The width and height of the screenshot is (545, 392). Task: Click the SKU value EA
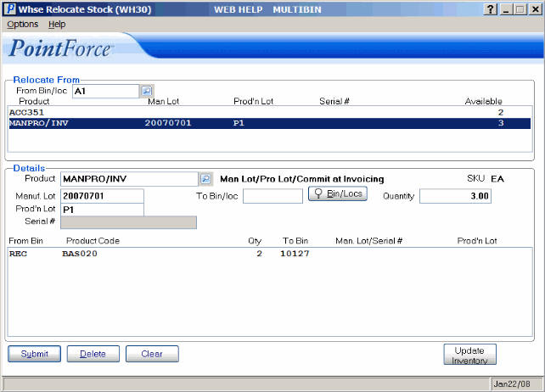[497, 179]
